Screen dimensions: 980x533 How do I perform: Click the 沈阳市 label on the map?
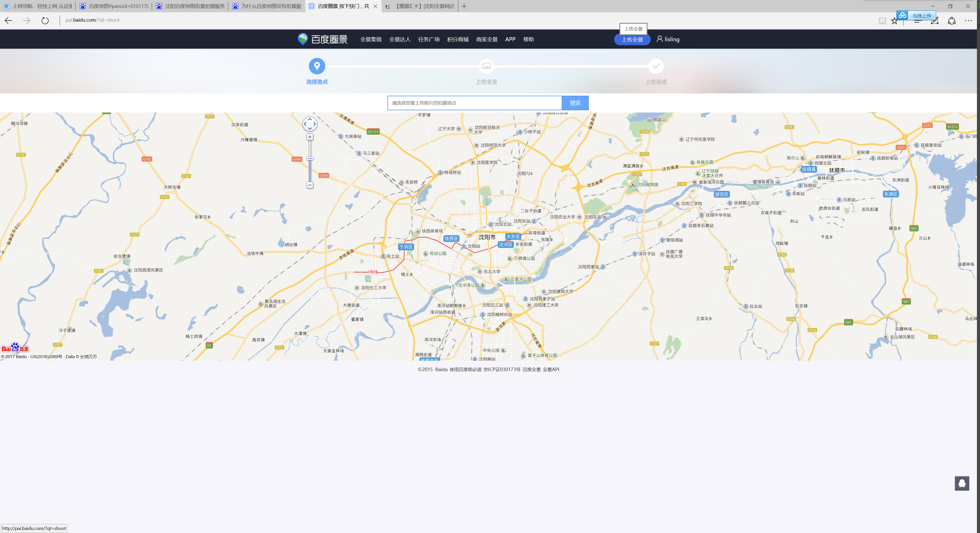click(487, 237)
